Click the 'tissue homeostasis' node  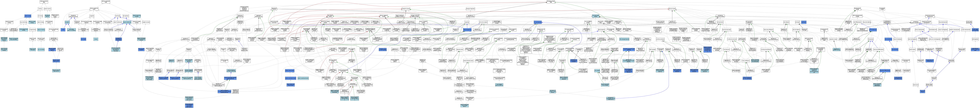click(x=898, y=39)
